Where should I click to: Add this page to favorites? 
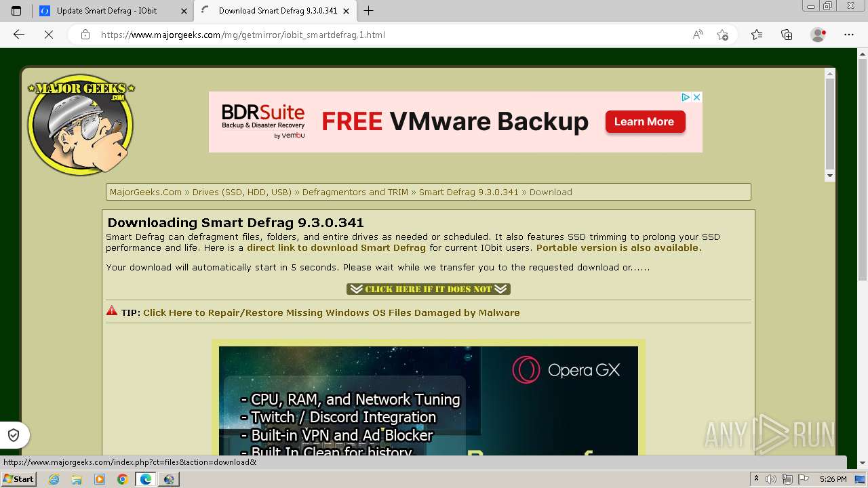click(722, 35)
